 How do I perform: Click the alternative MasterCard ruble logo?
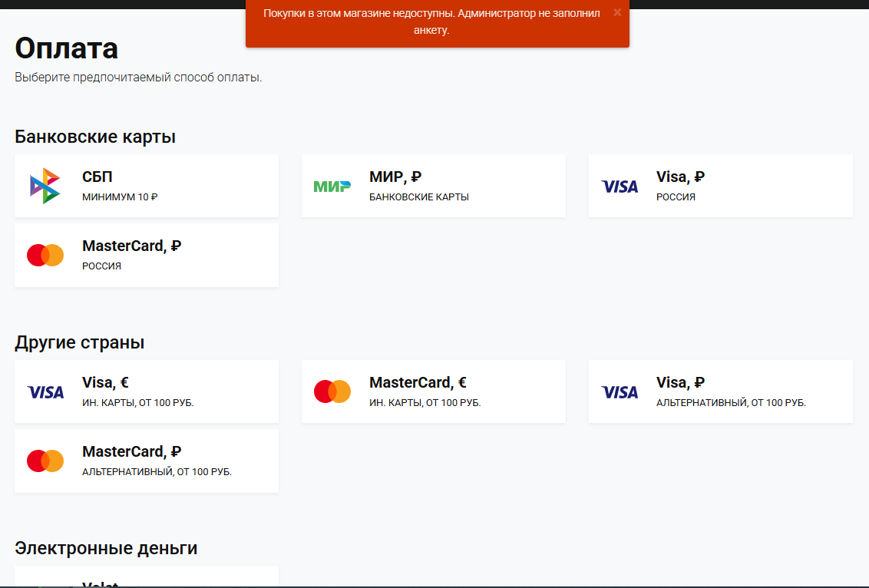45,461
